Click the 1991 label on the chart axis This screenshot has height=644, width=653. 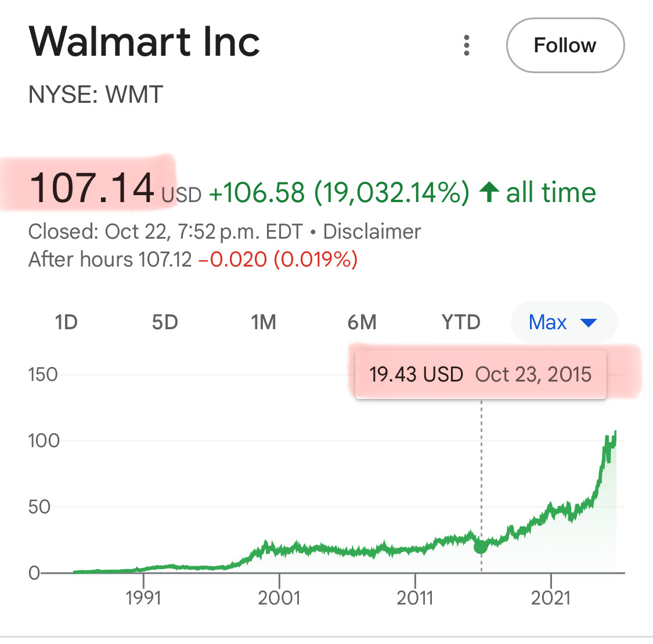click(143, 598)
